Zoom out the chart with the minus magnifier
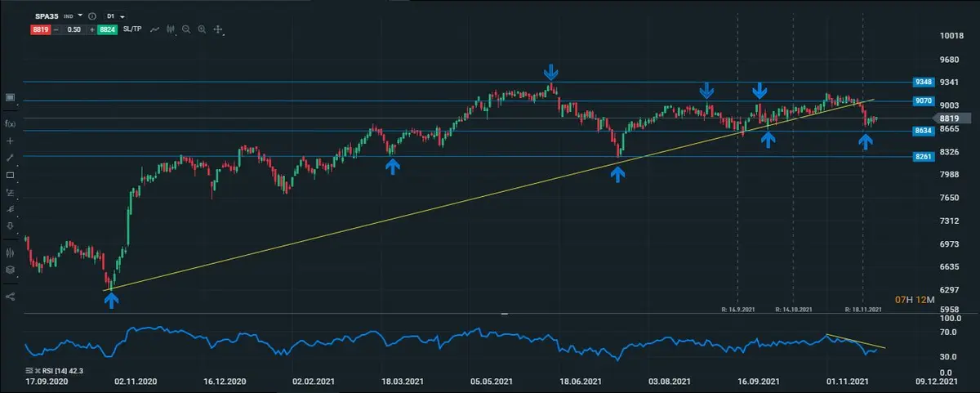The image size is (980, 393). pyautogui.click(x=186, y=29)
